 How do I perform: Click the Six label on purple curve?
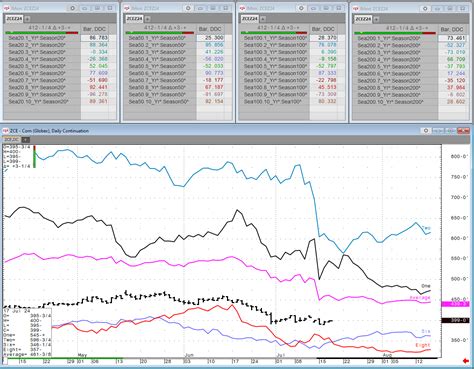[426, 331]
